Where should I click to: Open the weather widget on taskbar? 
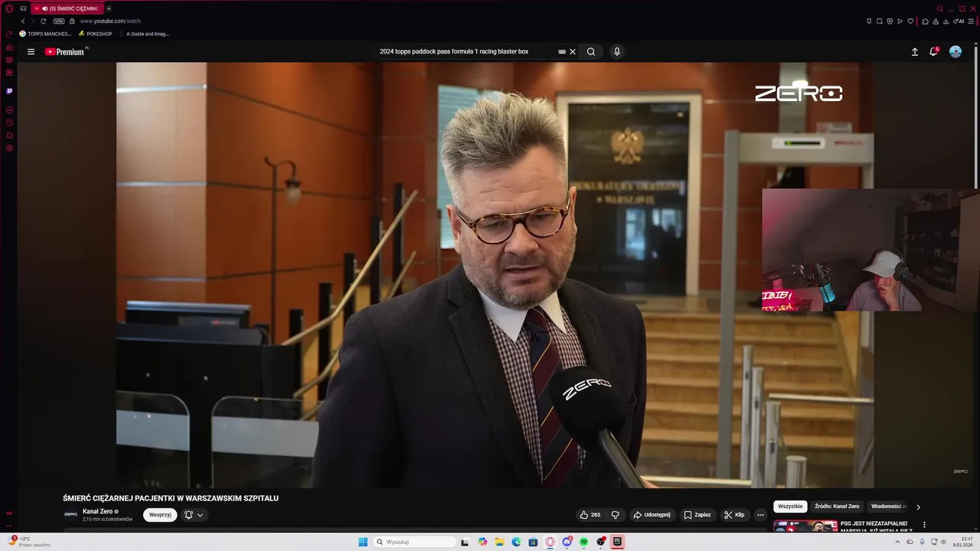[x=29, y=542]
